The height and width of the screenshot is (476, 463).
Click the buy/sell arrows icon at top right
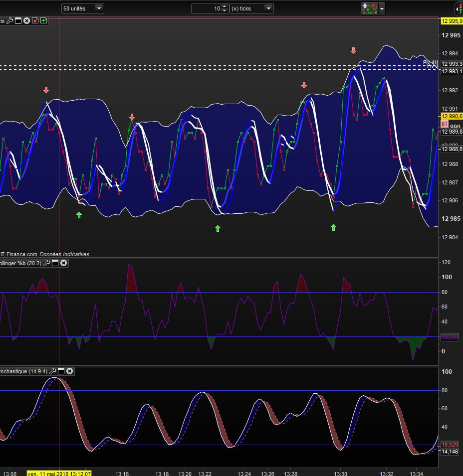pyautogui.click(x=459, y=8)
